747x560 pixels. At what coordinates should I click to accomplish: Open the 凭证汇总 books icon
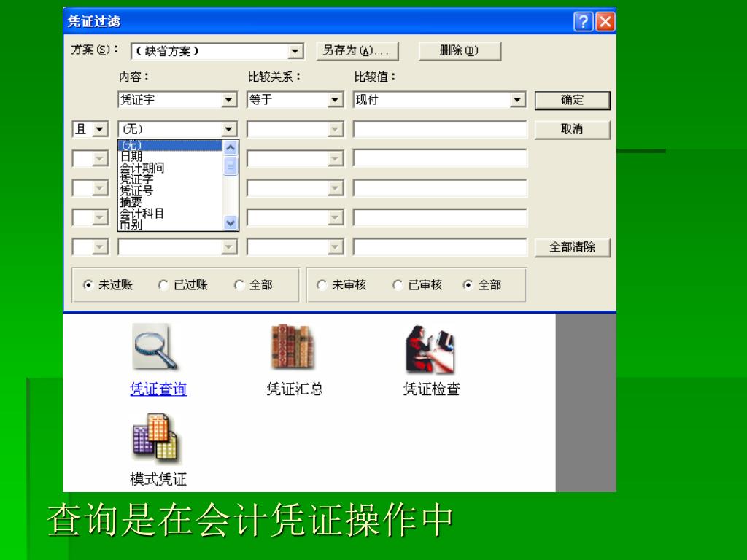pos(293,346)
